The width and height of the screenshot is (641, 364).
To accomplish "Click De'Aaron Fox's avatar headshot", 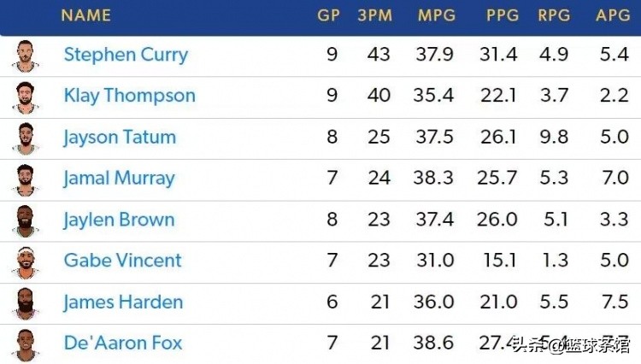I will click(26, 343).
